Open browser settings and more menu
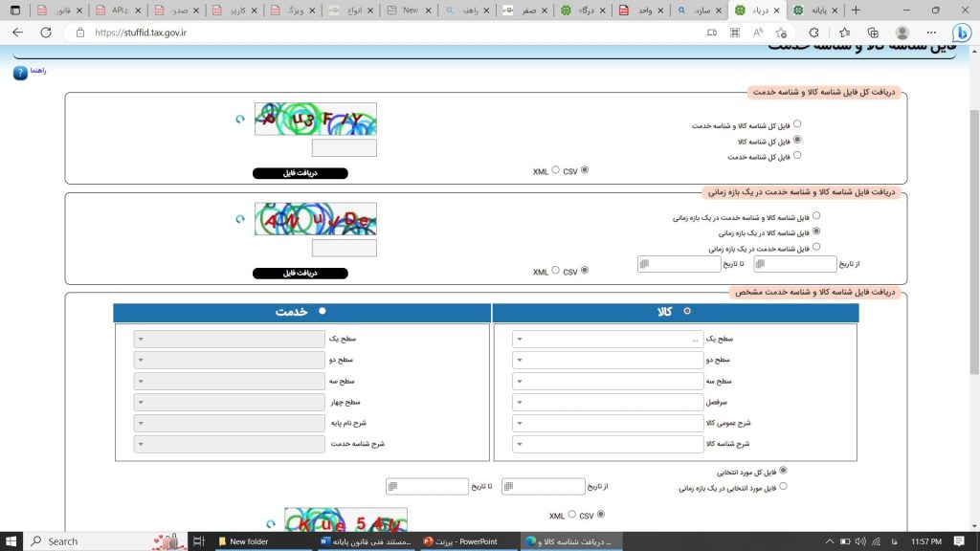 [931, 33]
